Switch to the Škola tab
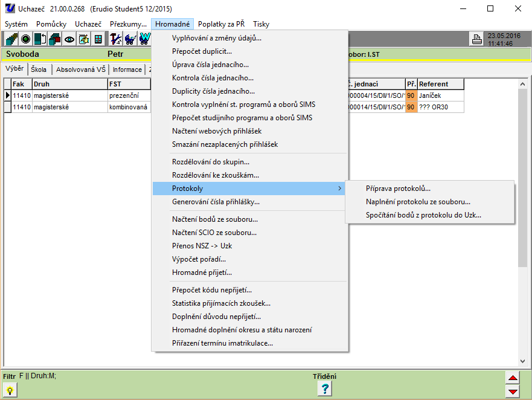532x400 pixels. pos(39,69)
